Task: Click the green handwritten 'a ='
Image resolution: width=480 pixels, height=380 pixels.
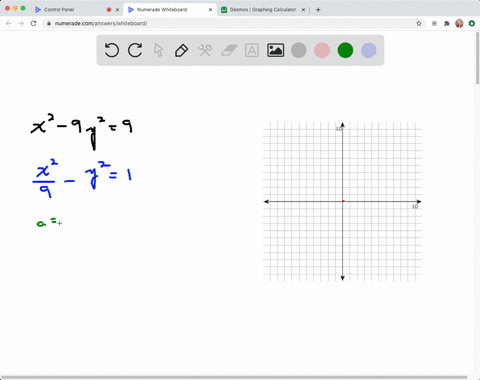Action: tap(47, 222)
